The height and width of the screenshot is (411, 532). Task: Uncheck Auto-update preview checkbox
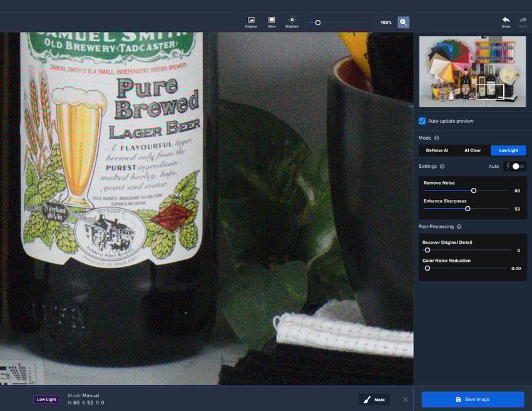[x=422, y=121]
